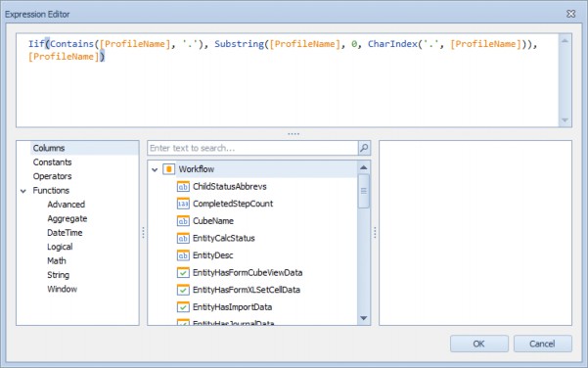Collapse the Functions category

coord(23,191)
